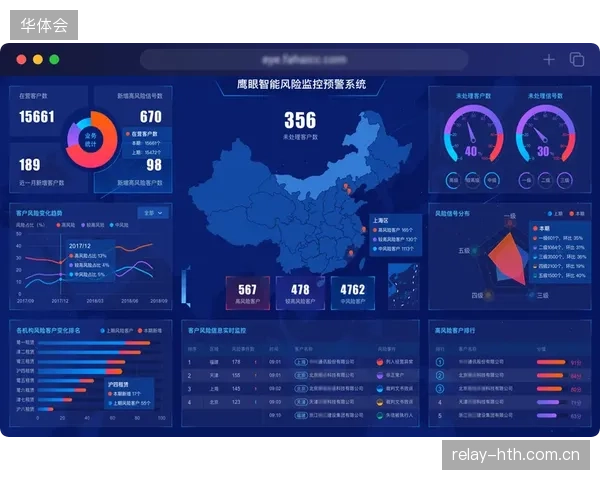
Task: Select the 三级 ring under 未处理信号数 gauge
Action: coord(565,180)
